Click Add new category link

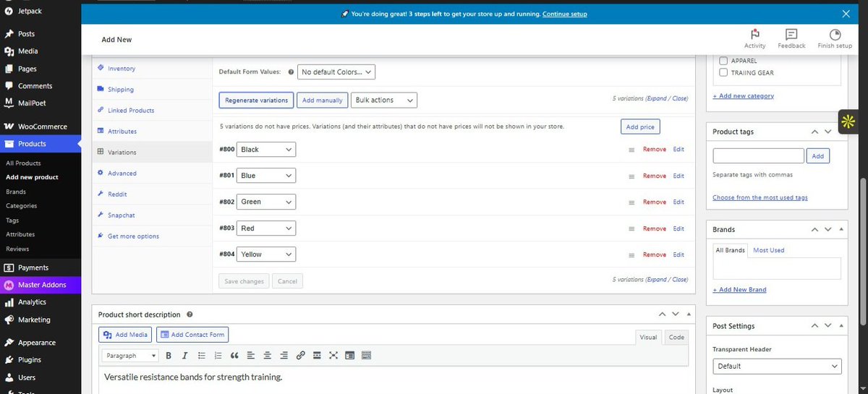point(744,95)
